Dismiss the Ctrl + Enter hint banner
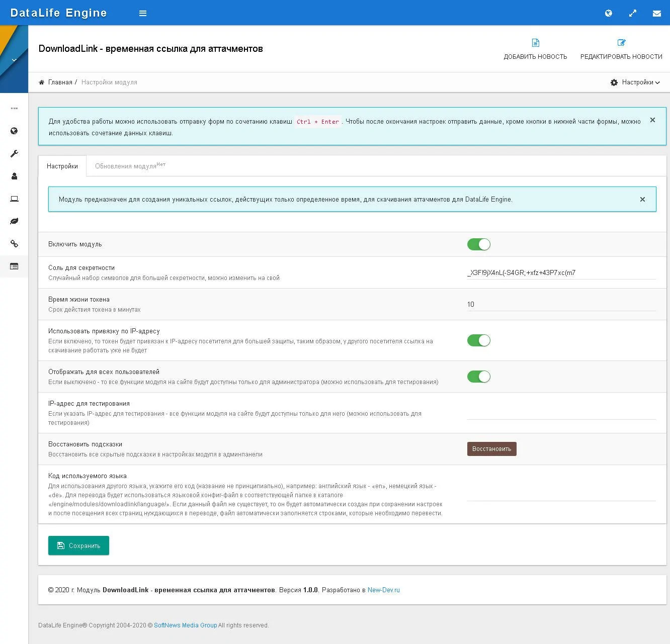The width and height of the screenshot is (670, 644). tap(652, 120)
